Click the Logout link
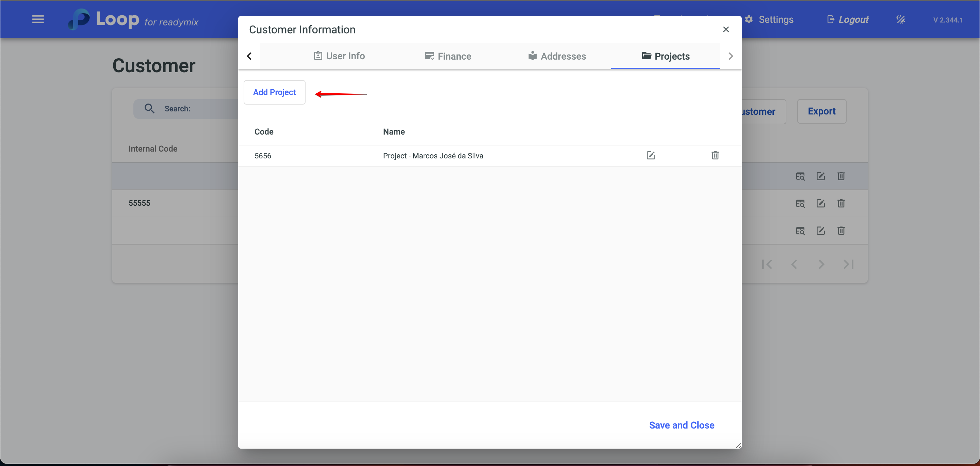This screenshot has width=980, height=466. point(848,19)
